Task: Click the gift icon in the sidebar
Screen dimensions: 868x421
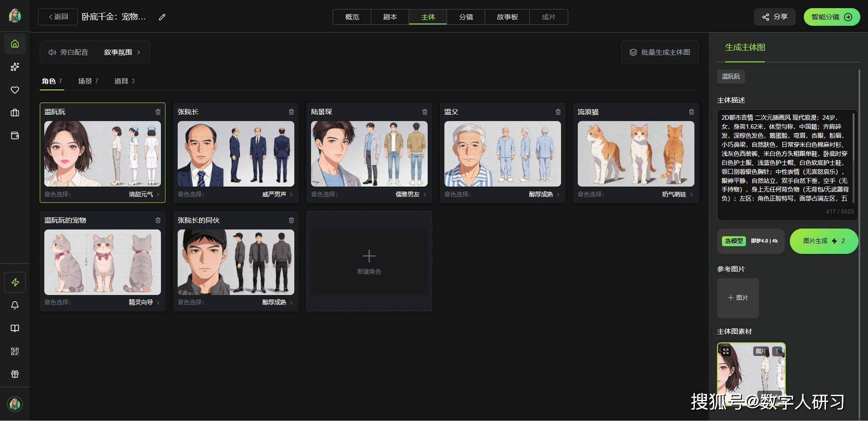Action: pyautogui.click(x=15, y=374)
